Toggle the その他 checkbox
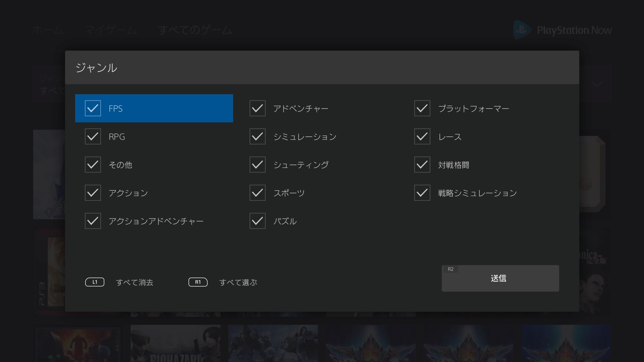The width and height of the screenshot is (644, 362). tap(93, 165)
